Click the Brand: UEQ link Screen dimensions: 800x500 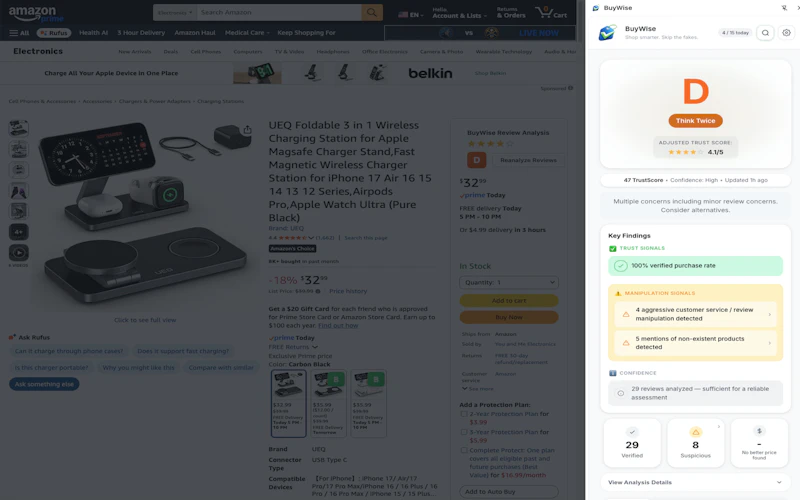tap(286, 228)
